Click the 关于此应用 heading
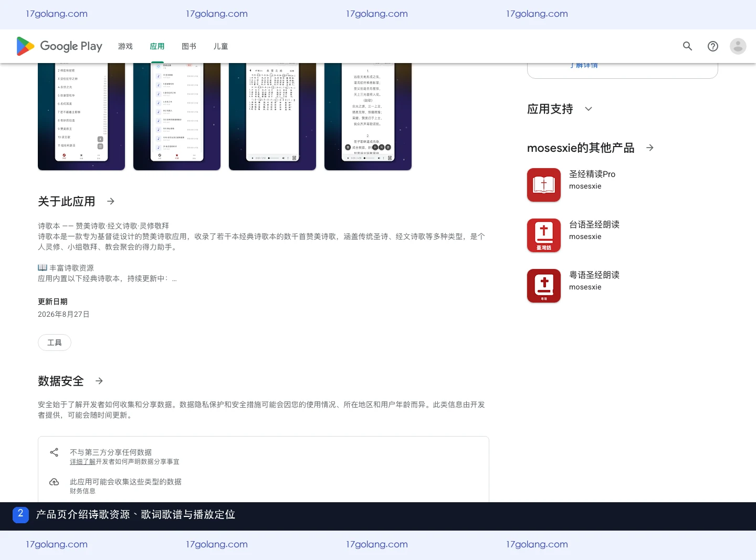 click(67, 201)
